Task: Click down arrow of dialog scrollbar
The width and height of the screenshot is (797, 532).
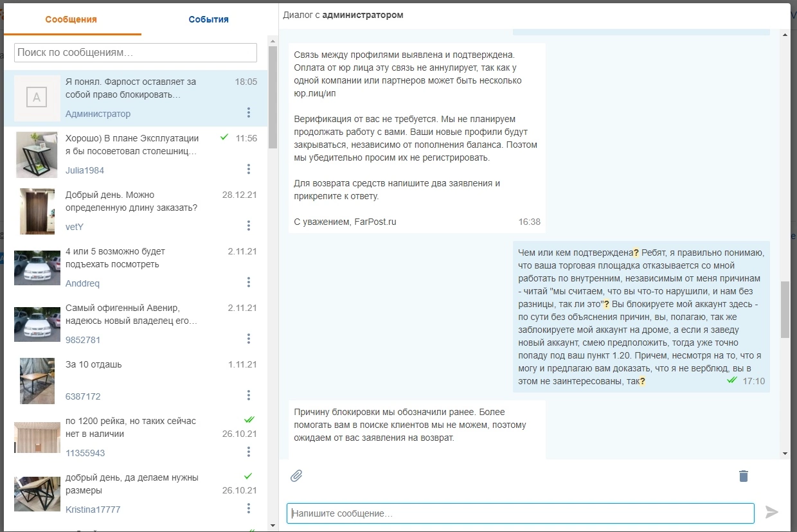Action: click(x=785, y=454)
